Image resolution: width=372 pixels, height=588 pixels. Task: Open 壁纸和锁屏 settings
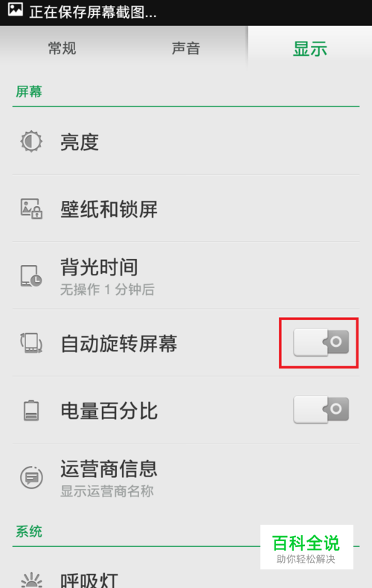point(186,208)
